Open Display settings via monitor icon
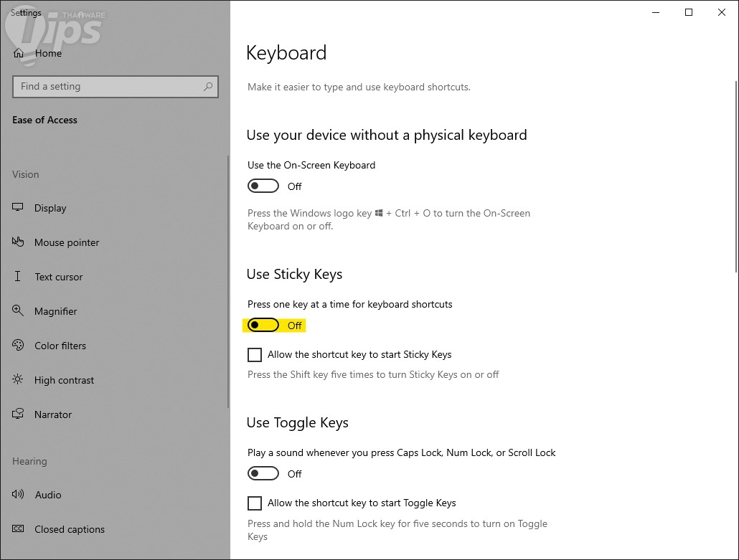Image resolution: width=739 pixels, height=560 pixels. click(x=19, y=208)
